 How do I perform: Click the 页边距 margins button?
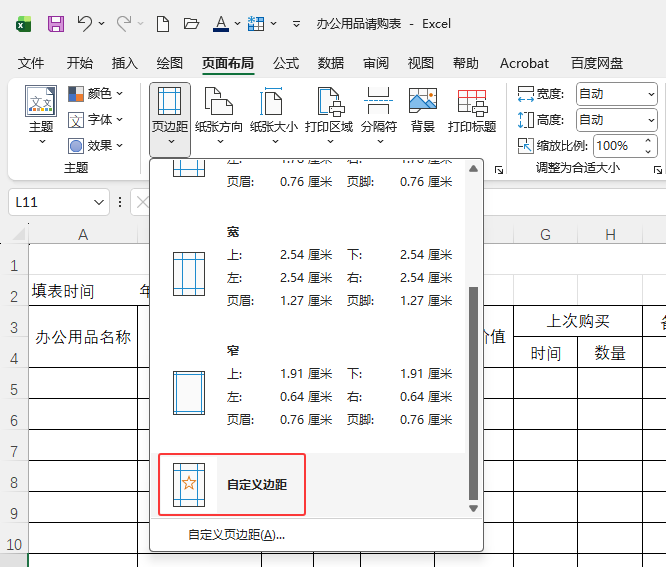pos(170,119)
